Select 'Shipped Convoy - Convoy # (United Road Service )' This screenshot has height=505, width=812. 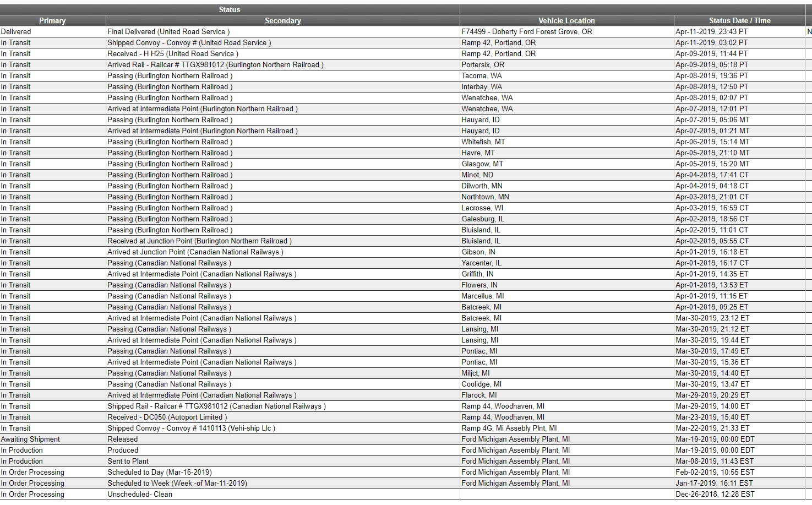coord(189,42)
